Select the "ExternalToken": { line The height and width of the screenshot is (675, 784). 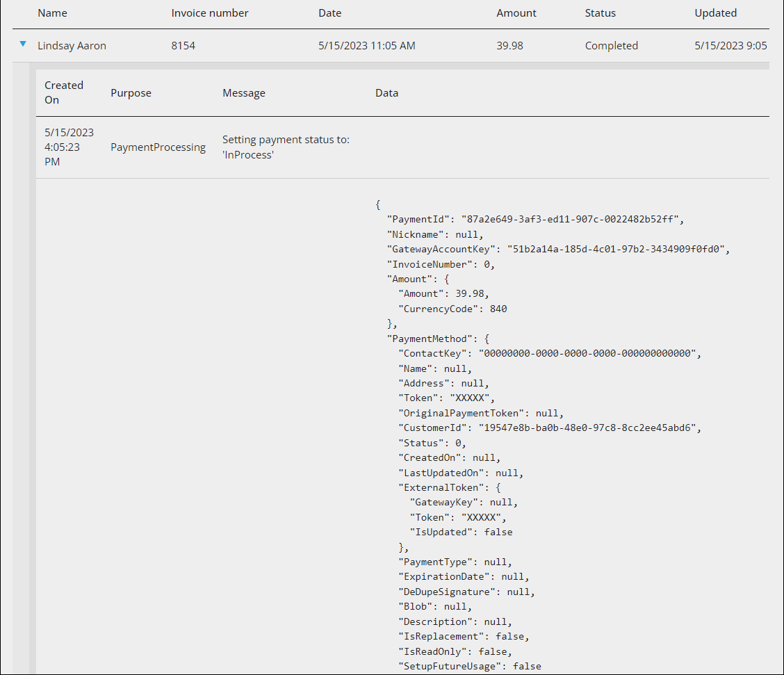(x=450, y=487)
